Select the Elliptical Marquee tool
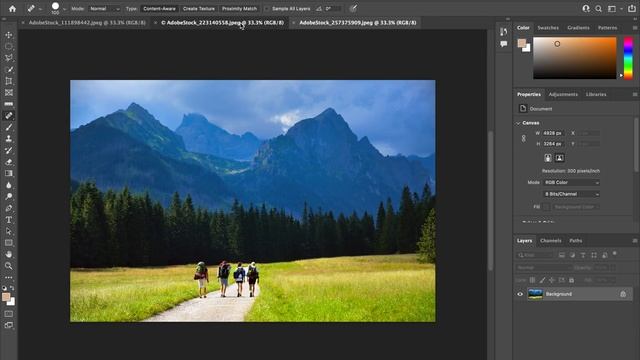 (9, 47)
